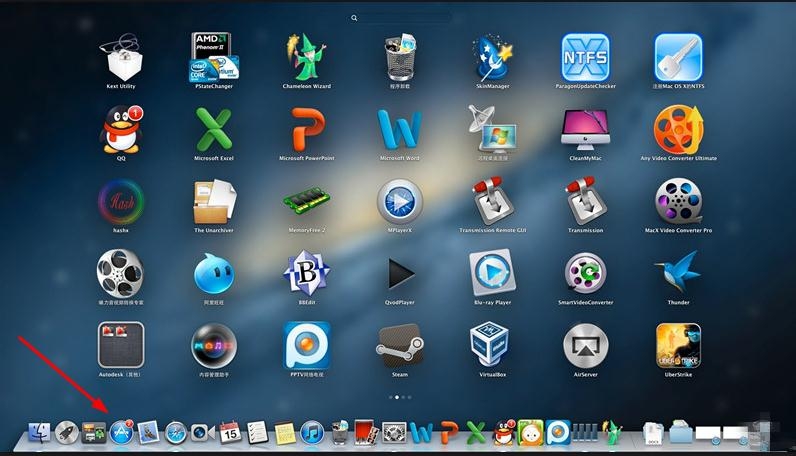Open MPlayerX
Screen dimensions: 796x456
pyautogui.click(x=400, y=202)
